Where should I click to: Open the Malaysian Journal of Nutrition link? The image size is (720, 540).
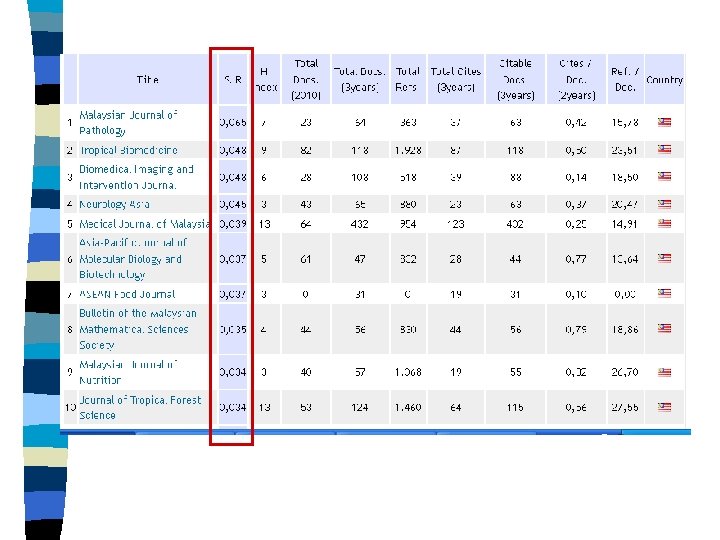(128, 372)
